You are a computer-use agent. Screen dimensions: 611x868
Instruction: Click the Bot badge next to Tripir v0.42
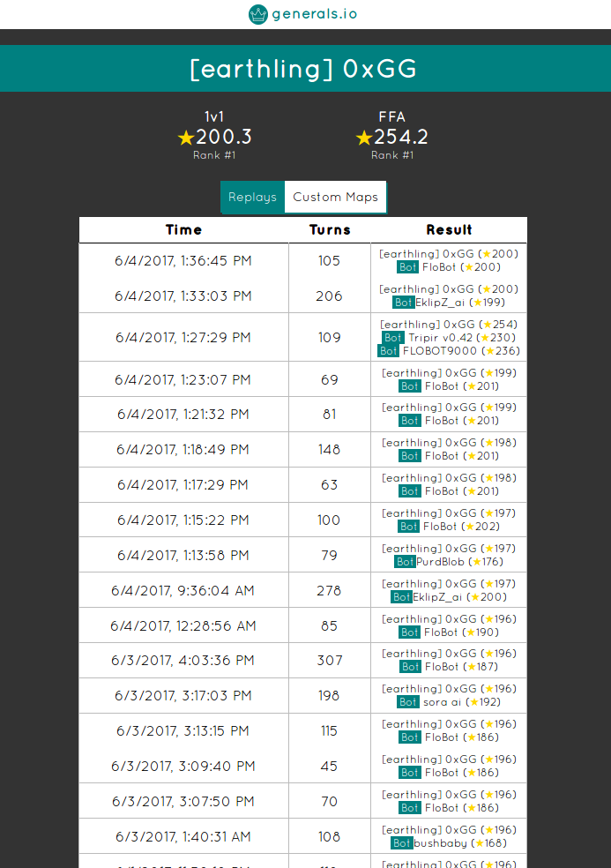click(x=393, y=337)
